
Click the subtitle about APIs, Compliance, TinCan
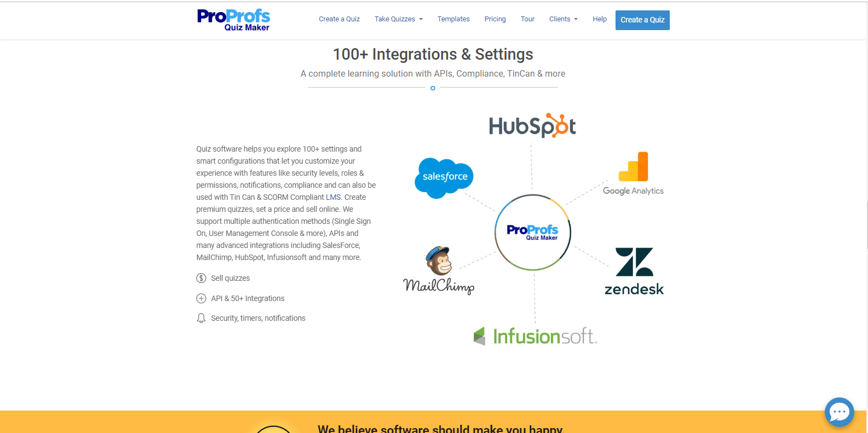coord(433,73)
